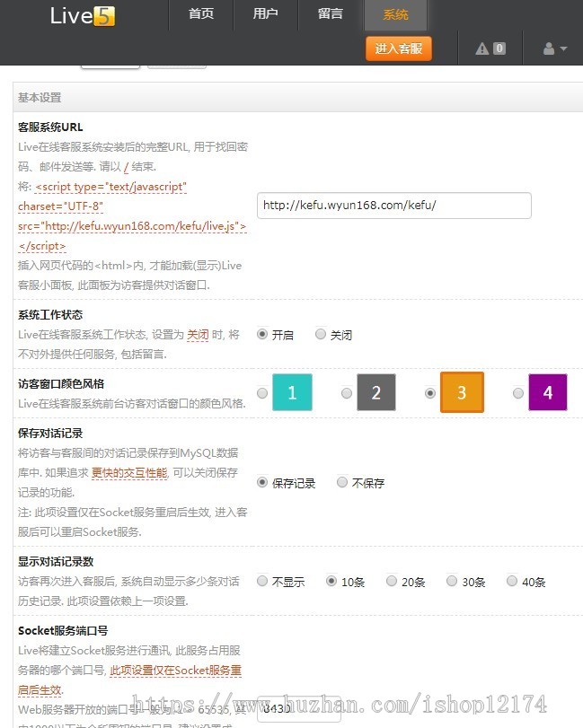Screen dimensions: 583x728
Task: Select 40条 dialog record count
Action: click(x=512, y=581)
